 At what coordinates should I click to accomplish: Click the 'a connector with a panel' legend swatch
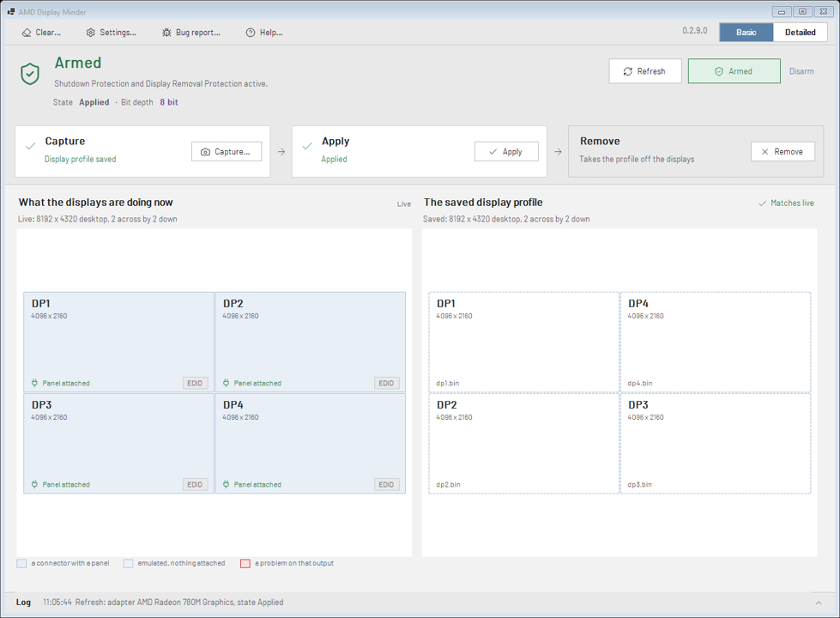tap(21, 563)
